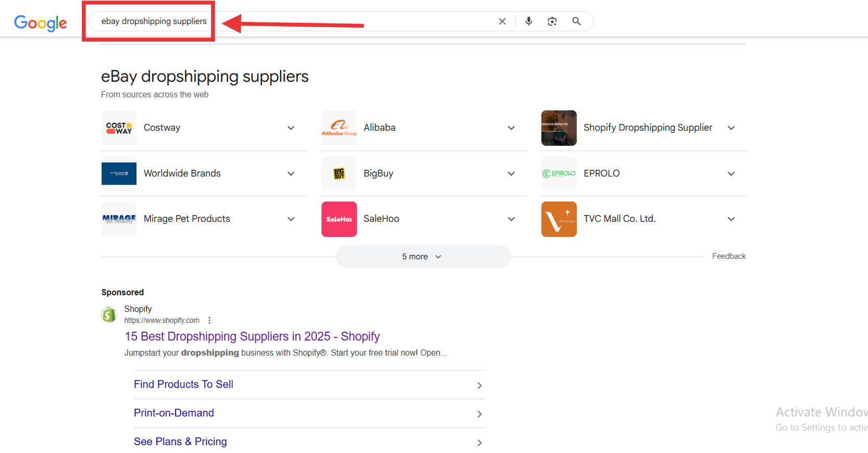This screenshot has height=453, width=868.
Task: Open Google Lens image search
Action: click(x=552, y=21)
